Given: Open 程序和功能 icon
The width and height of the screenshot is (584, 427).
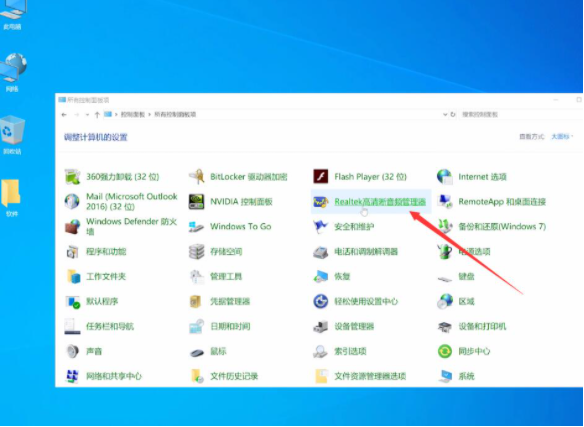Looking at the screenshot, I should pyautogui.click(x=72, y=252).
